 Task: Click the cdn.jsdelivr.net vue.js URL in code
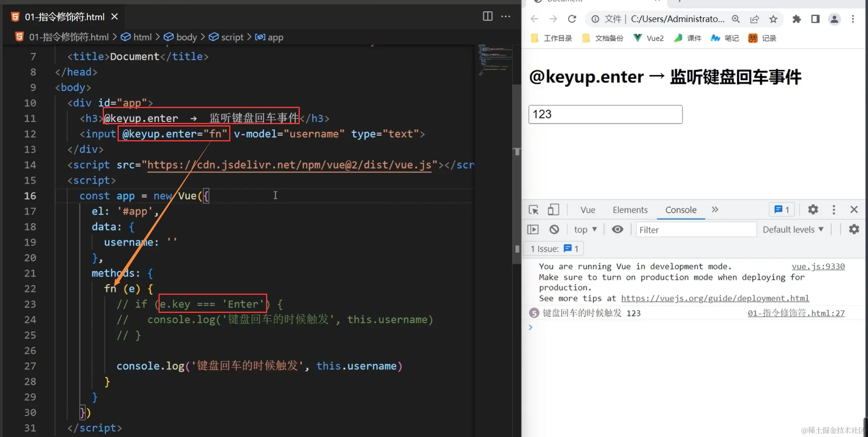pos(289,165)
